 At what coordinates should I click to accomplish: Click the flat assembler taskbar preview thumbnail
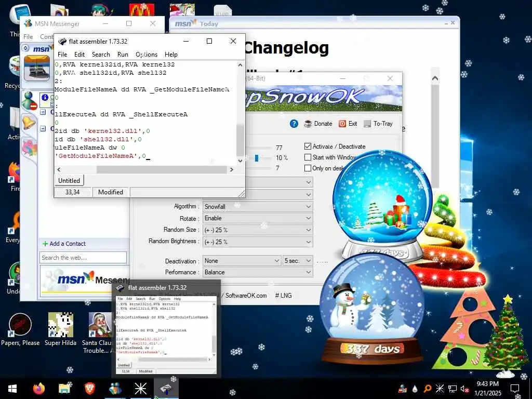pyautogui.click(x=166, y=328)
